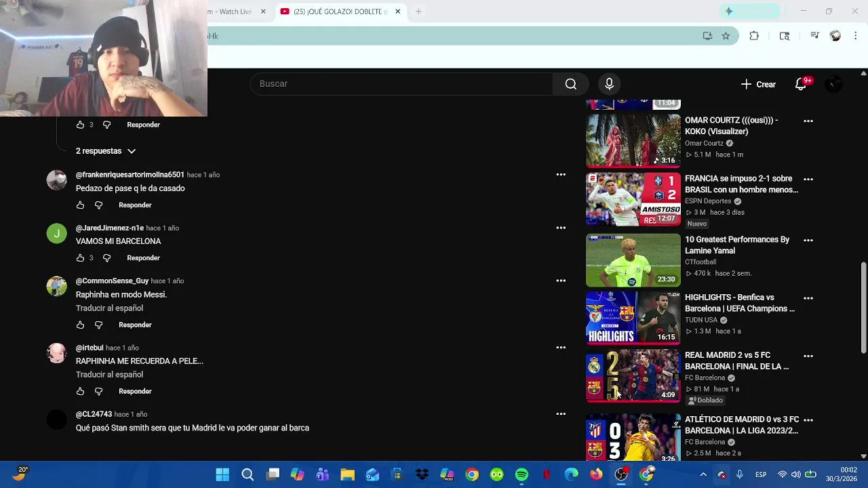Dislike the VAMOS MI BARCELONA comment
The width and height of the screenshot is (868, 488).
click(107, 258)
